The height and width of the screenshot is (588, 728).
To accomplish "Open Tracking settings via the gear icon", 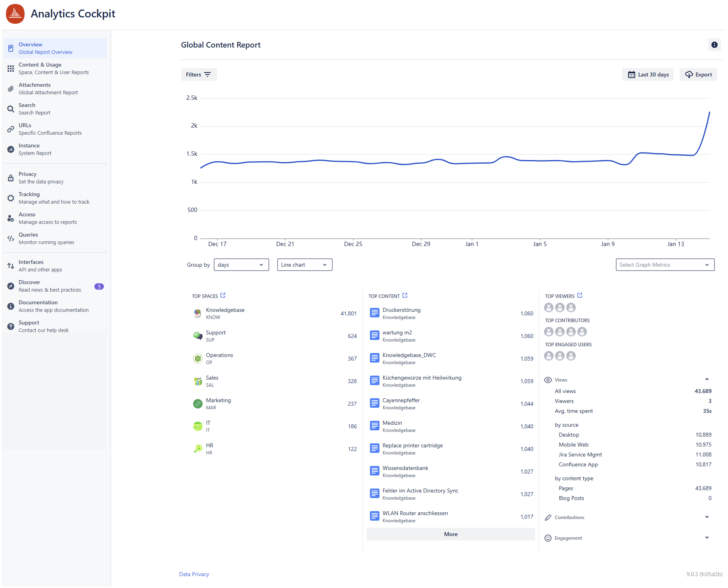I will pyautogui.click(x=11, y=198).
